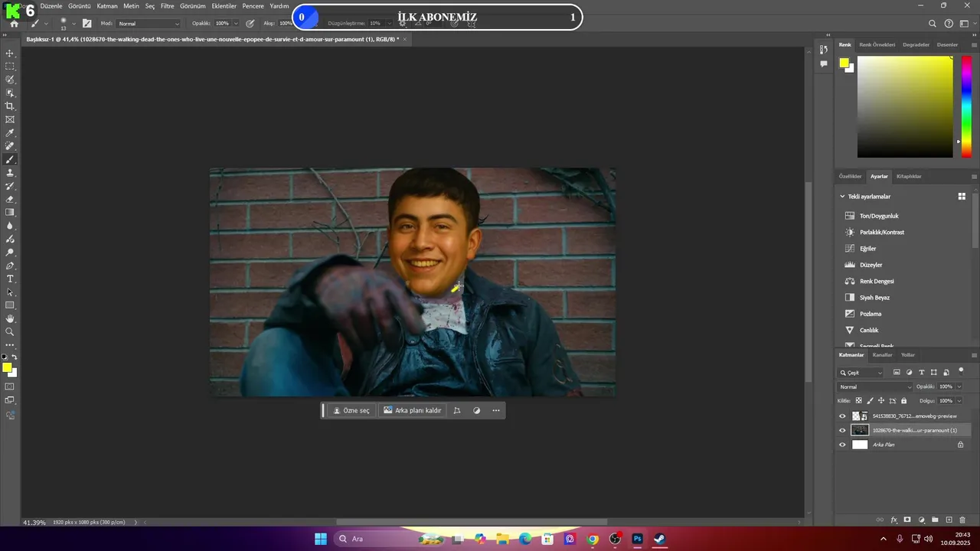Select the Horizontal Type tool
This screenshot has height=551, width=980.
coord(10,279)
